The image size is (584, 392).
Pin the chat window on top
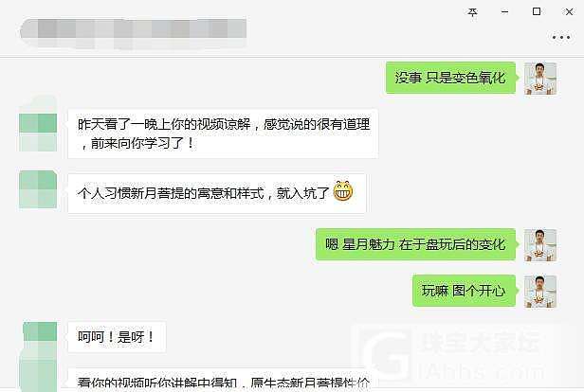pos(472,12)
